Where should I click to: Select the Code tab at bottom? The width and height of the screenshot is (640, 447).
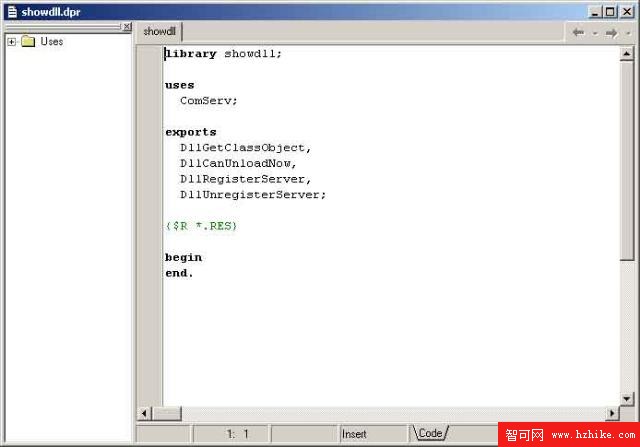430,433
